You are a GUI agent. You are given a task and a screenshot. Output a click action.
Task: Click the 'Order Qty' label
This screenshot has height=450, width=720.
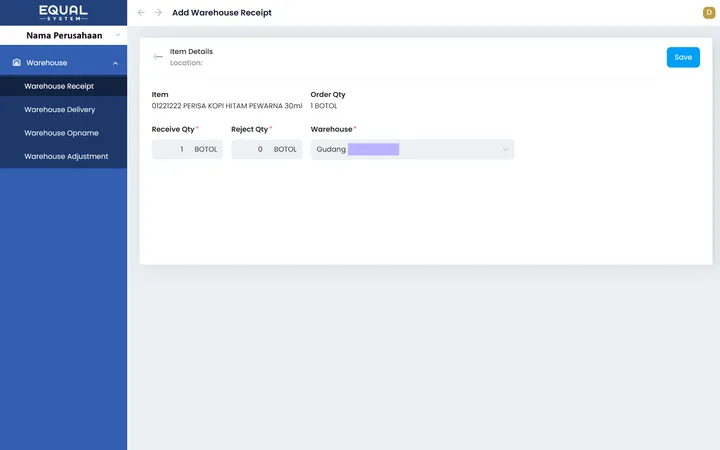click(x=328, y=94)
